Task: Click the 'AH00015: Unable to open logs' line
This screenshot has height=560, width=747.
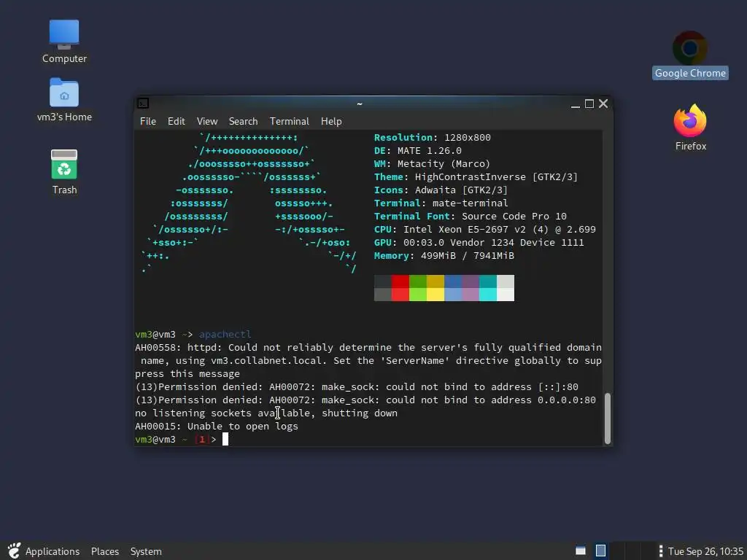Action: [x=216, y=426]
